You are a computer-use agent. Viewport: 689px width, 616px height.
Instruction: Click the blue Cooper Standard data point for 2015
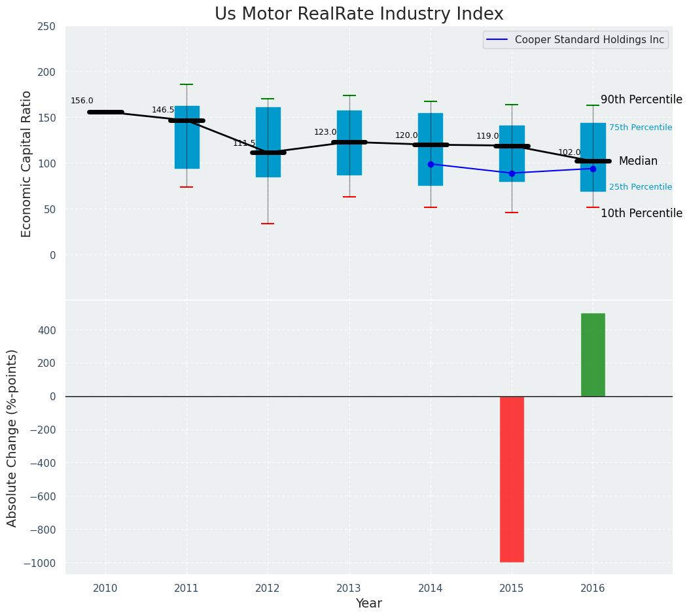point(512,173)
